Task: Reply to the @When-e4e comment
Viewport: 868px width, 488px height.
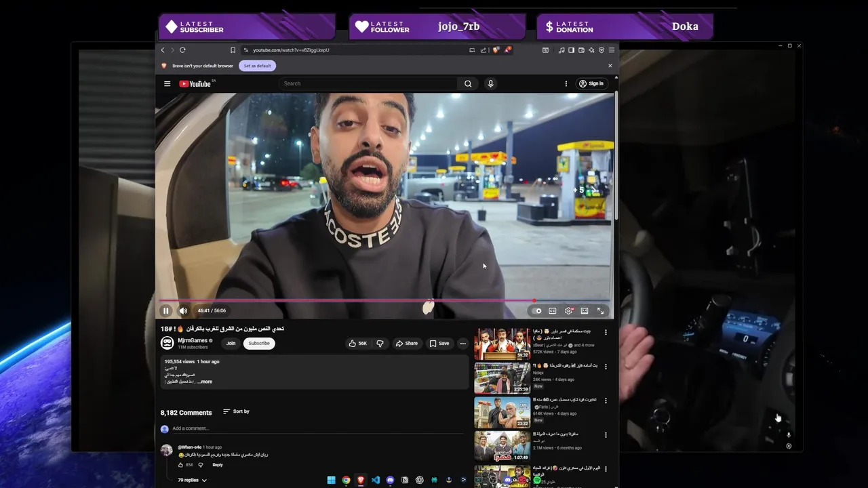Action: click(218, 465)
